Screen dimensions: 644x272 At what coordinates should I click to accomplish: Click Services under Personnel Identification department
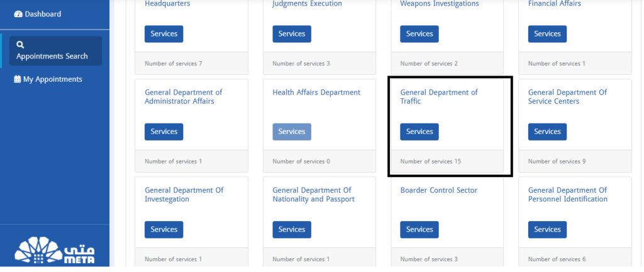coord(547,229)
